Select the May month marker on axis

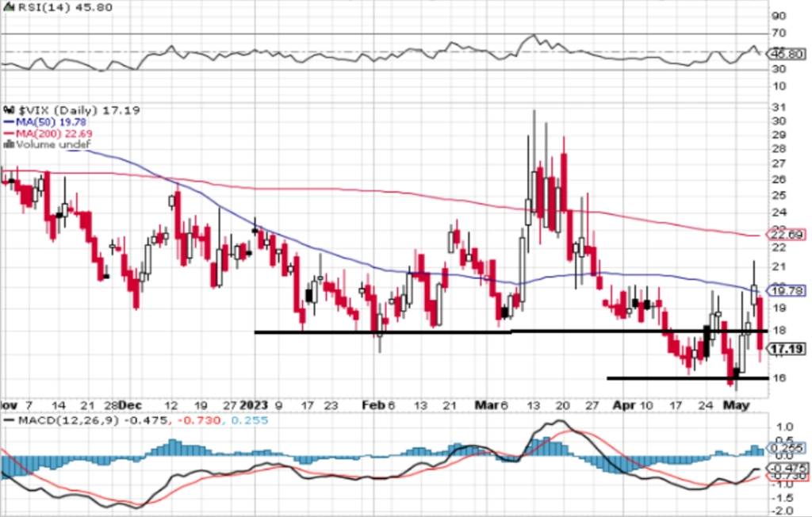737,405
